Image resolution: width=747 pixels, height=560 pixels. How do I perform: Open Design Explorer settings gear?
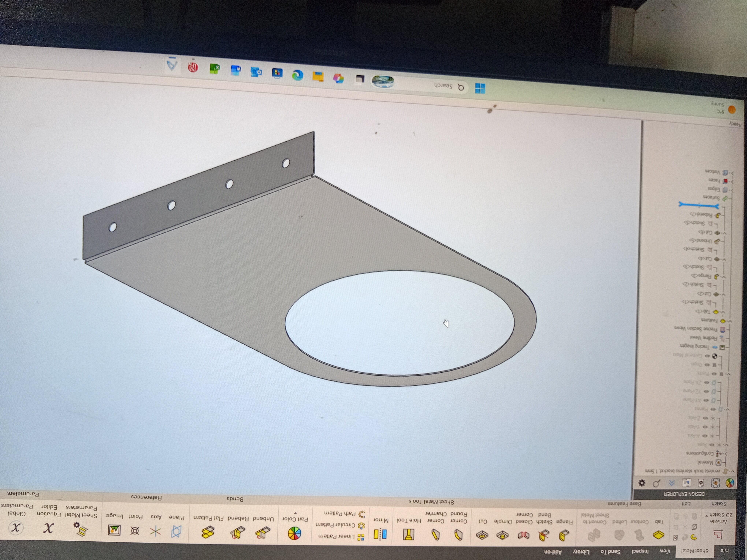click(642, 483)
